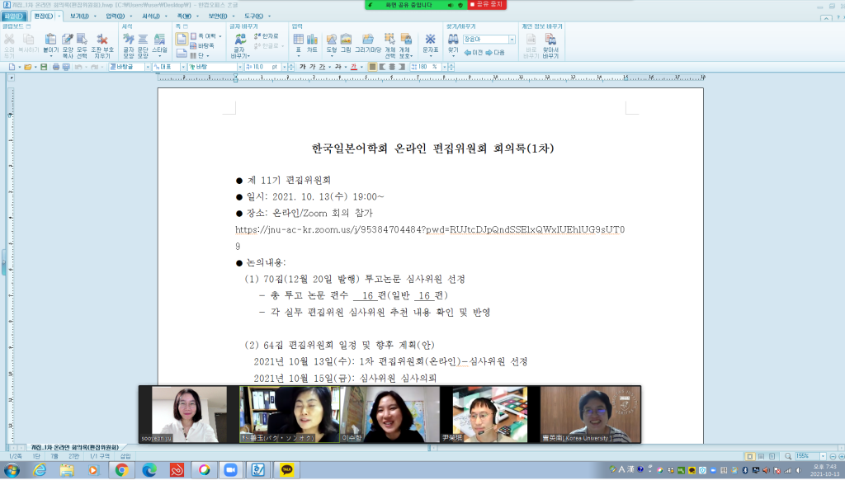
Task: Toggle underline (가) formatting
Action: coord(322,68)
